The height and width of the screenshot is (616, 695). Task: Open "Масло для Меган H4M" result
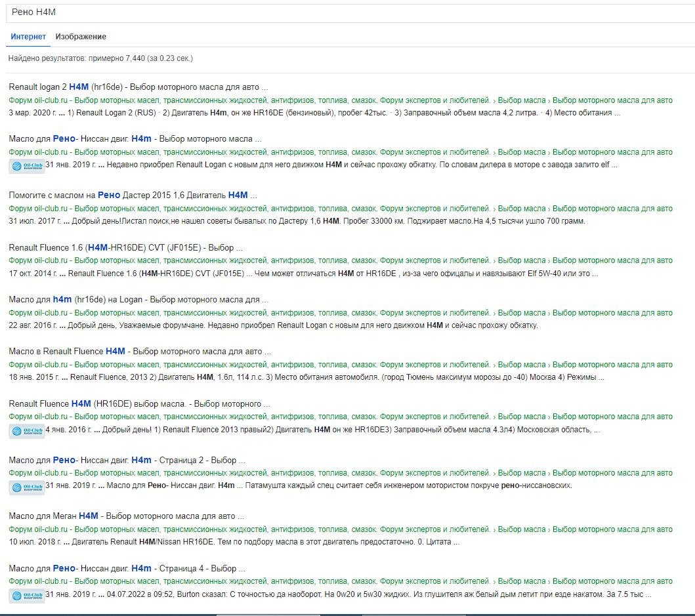tap(126, 516)
